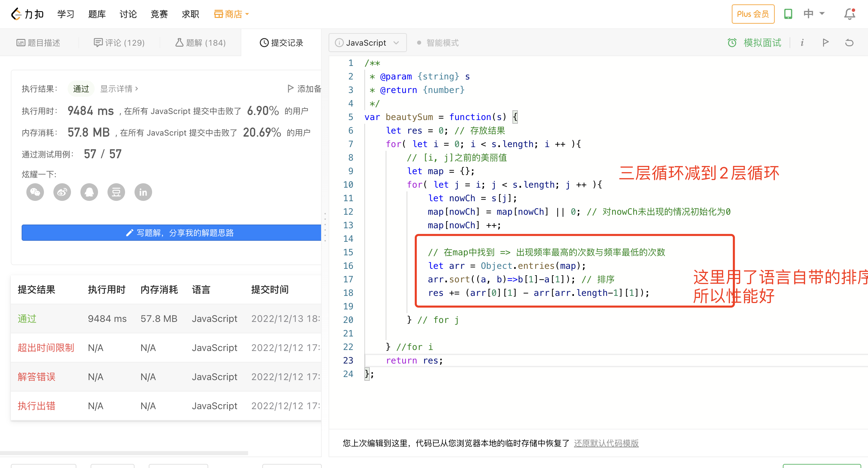Switch to the 提交记录 tab
Image resolution: width=868 pixels, height=468 pixels.
[x=281, y=43]
